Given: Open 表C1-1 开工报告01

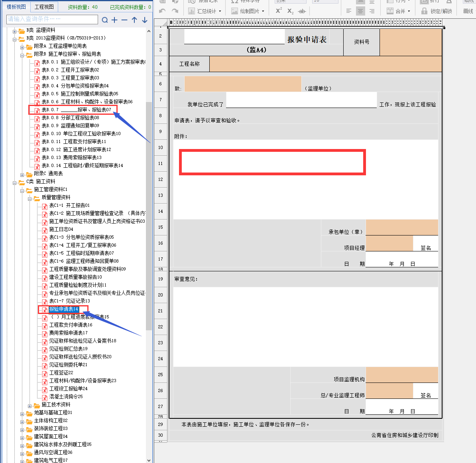Looking at the screenshot, I should pyautogui.click(x=69, y=205).
